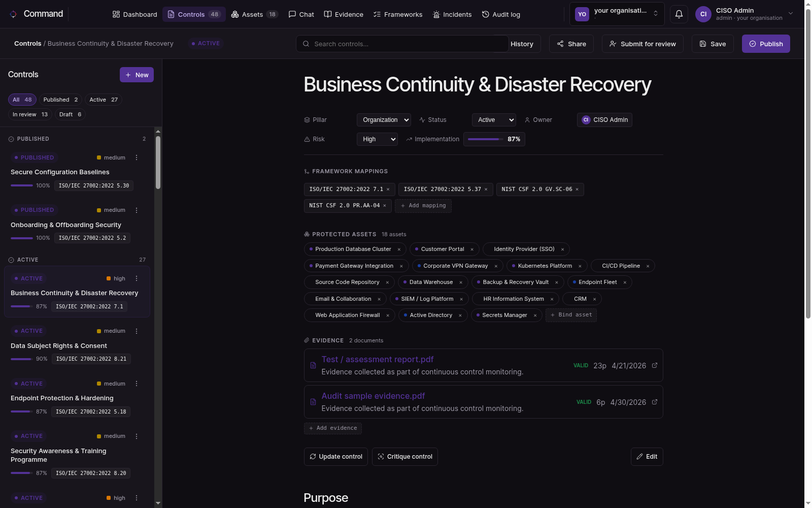This screenshot has height=508, width=812.
Task: Open options menu for Endpoint Protection & Hardening
Action: [x=137, y=384]
